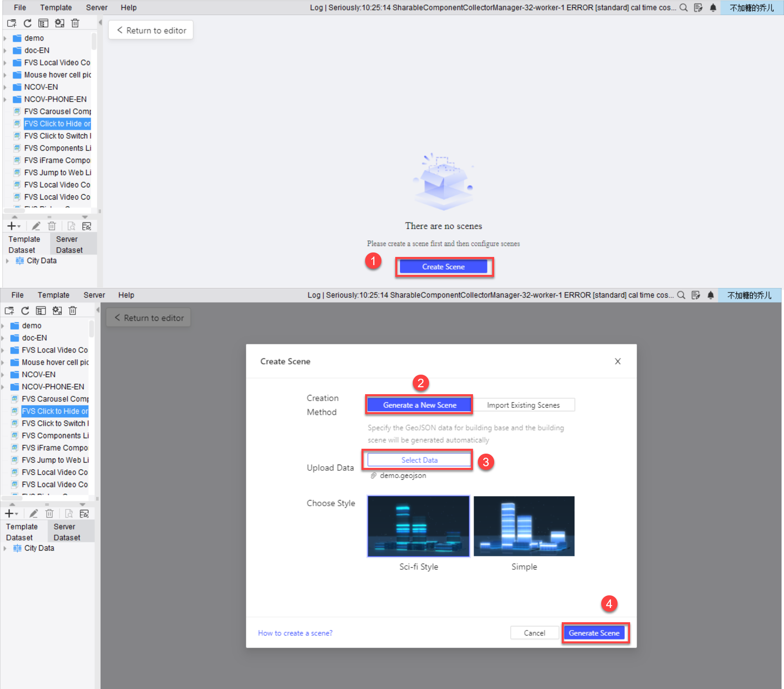Click the preview dataset icon
This screenshot has width=784, height=689.
click(x=71, y=226)
